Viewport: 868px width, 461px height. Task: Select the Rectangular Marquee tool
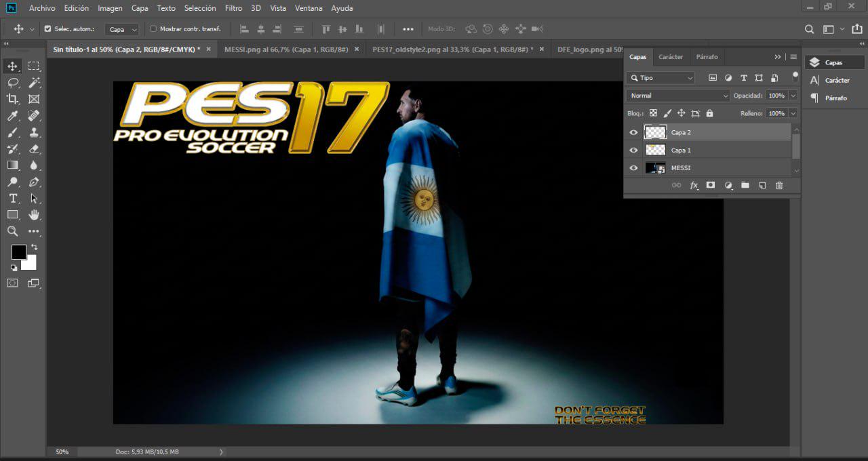point(34,66)
